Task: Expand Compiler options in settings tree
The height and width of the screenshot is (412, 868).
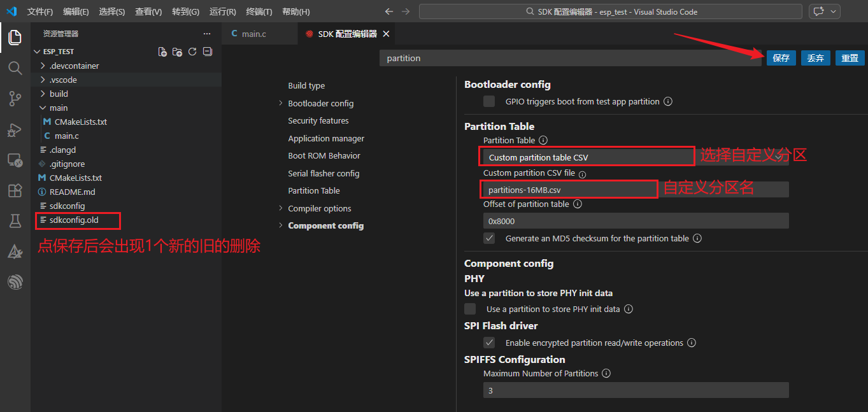Action: pos(281,208)
